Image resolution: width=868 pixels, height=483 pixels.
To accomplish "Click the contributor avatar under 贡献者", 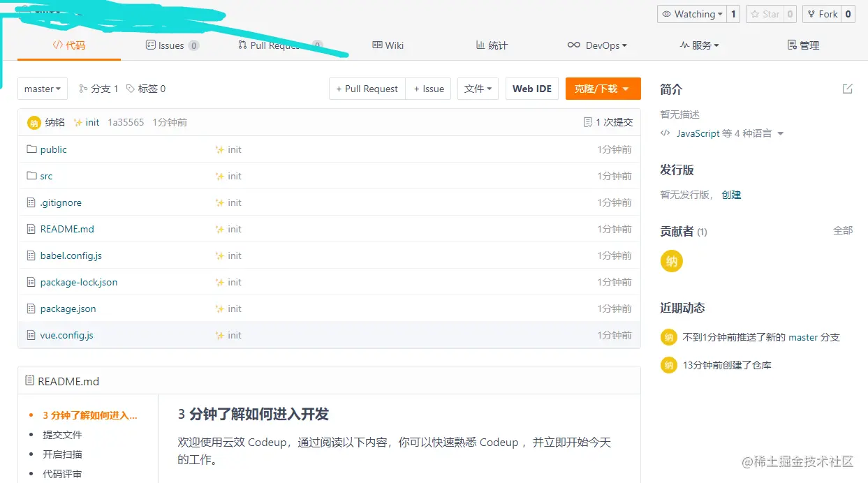I will (672, 262).
